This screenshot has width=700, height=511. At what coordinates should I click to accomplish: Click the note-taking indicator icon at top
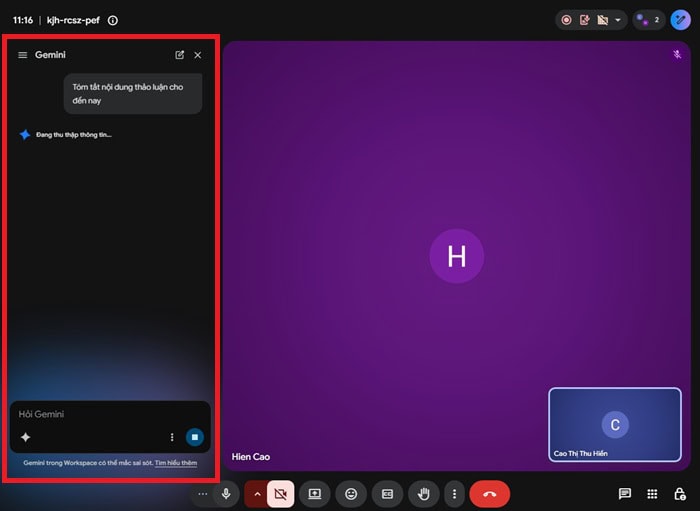click(584, 20)
